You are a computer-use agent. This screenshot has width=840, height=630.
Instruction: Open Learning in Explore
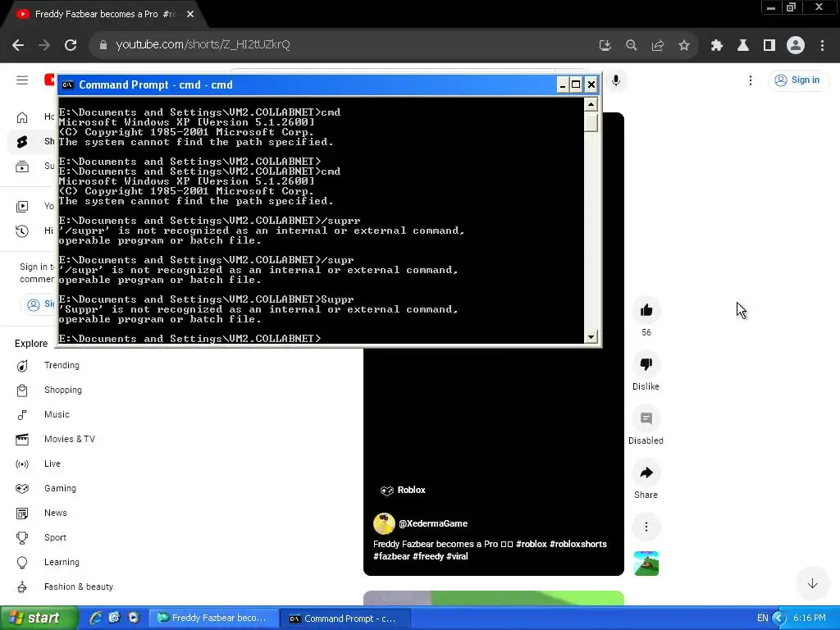pos(62,563)
